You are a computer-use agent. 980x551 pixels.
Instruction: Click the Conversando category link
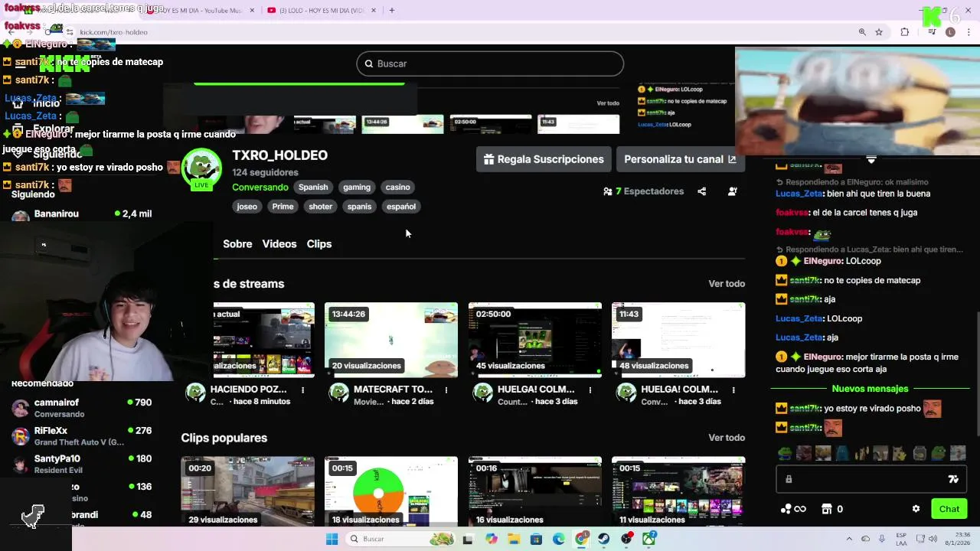pyautogui.click(x=260, y=187)
